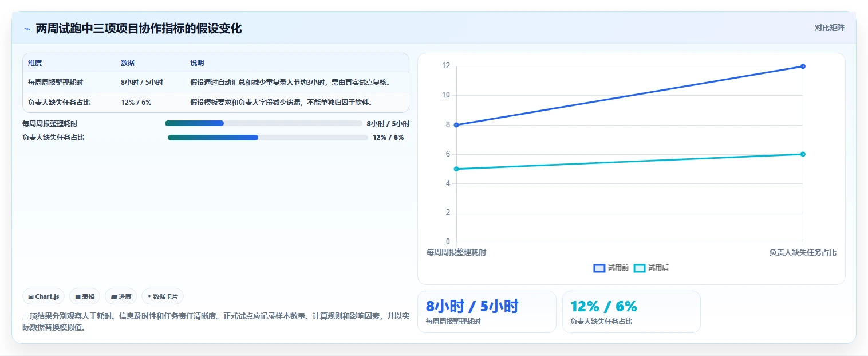The height and width of the screenshot is (356, 868).
Task: Click table cell 8小时 / 5小时
Action: pyautogui.click(x=142, y=83)
